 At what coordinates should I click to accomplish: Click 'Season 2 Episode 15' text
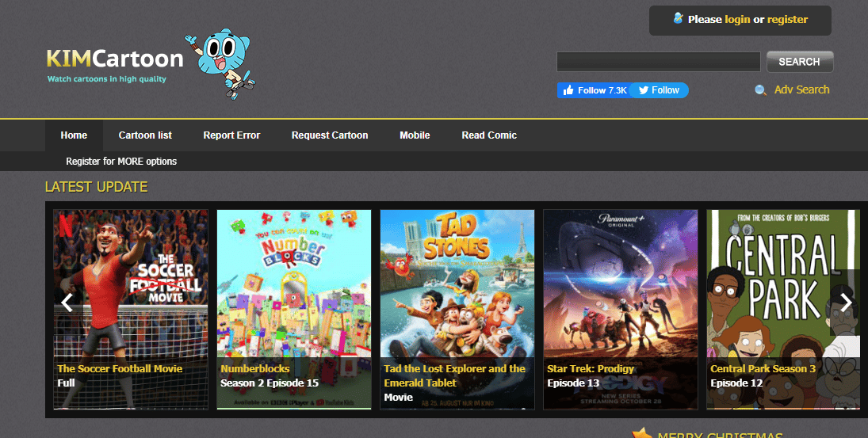[270, 383]
